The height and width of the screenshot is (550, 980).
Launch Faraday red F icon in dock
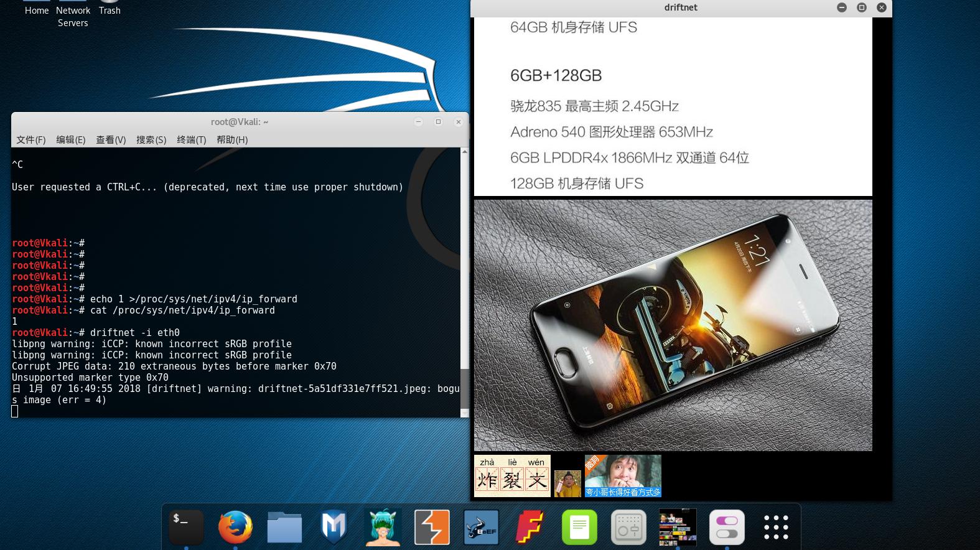(x=530, y=527)
